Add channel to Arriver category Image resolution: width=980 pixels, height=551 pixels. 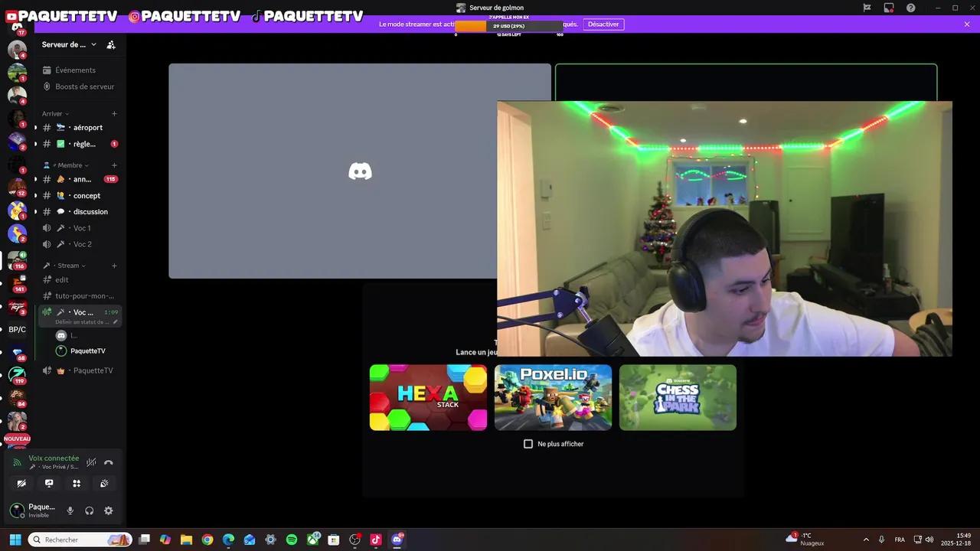(115, 113)
